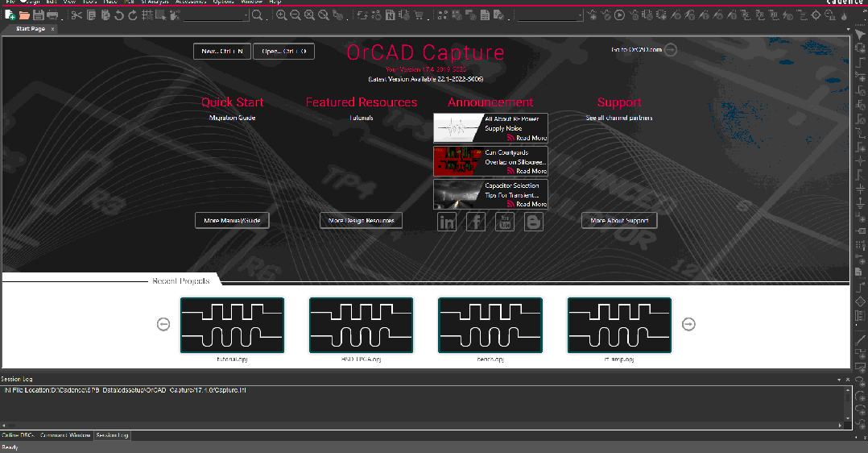Click the Print toolbar icon

click(52, 15)
